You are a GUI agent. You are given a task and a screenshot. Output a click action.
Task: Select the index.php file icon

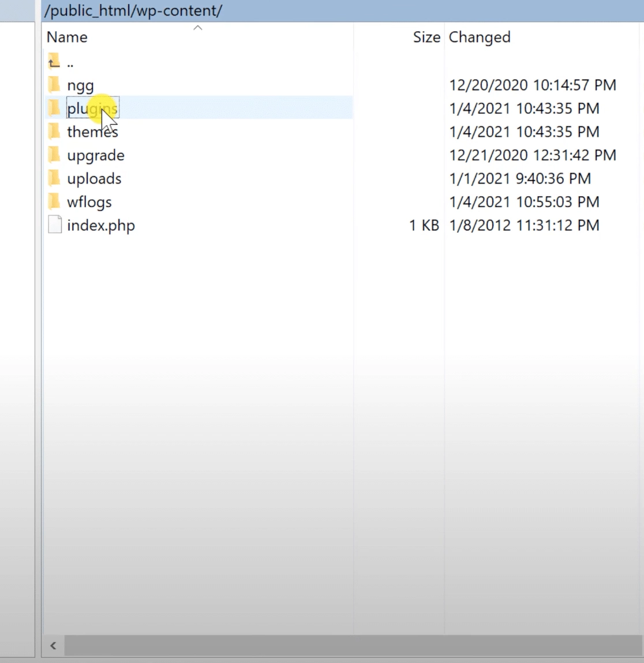[55, 224]
